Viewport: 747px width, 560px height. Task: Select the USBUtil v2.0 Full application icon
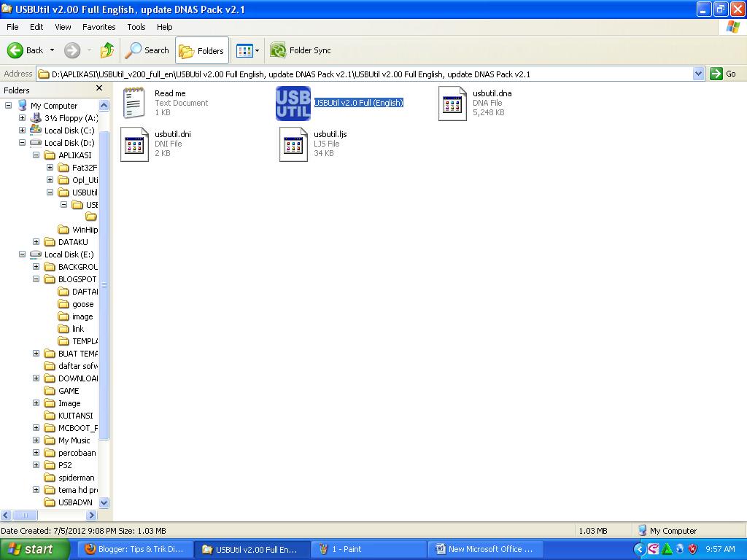(x=293, y=104)
